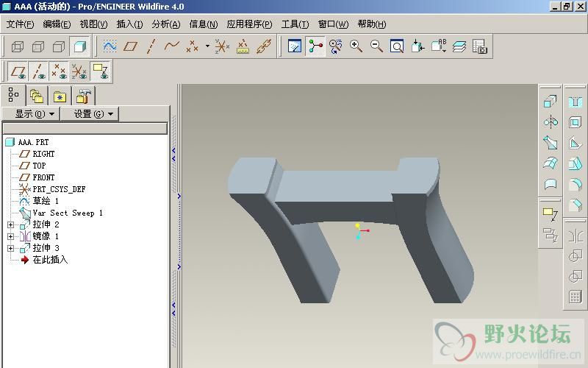Open the 文件(F) menu
This screenshot has height=368, width=588.
[21, 24]
